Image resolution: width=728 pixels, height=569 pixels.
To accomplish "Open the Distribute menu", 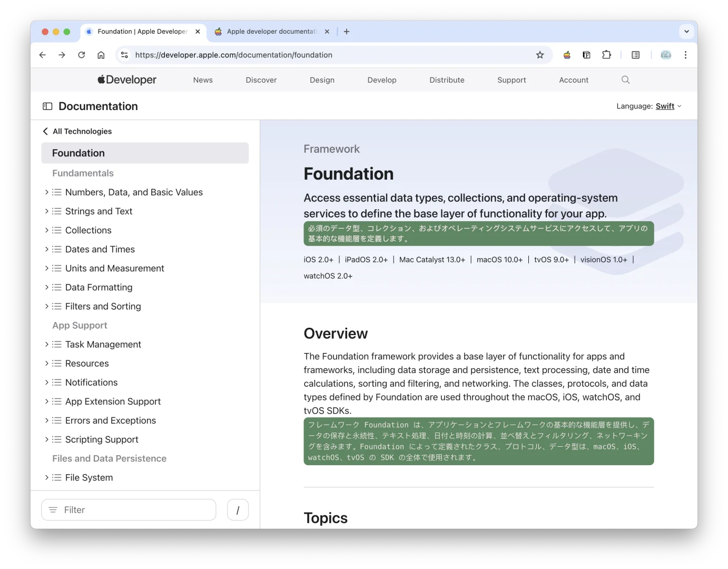I will 447,80.
